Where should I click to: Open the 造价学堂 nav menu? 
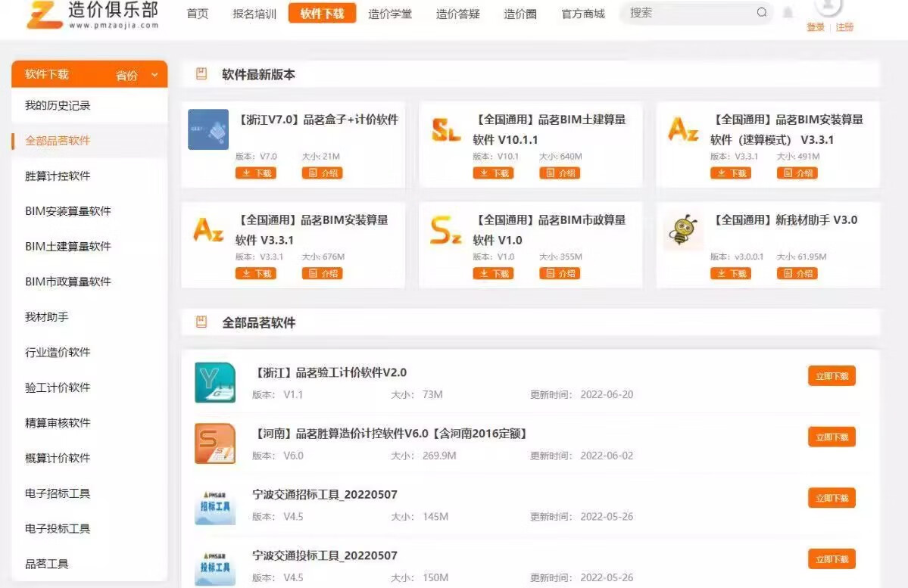(390, 14)
